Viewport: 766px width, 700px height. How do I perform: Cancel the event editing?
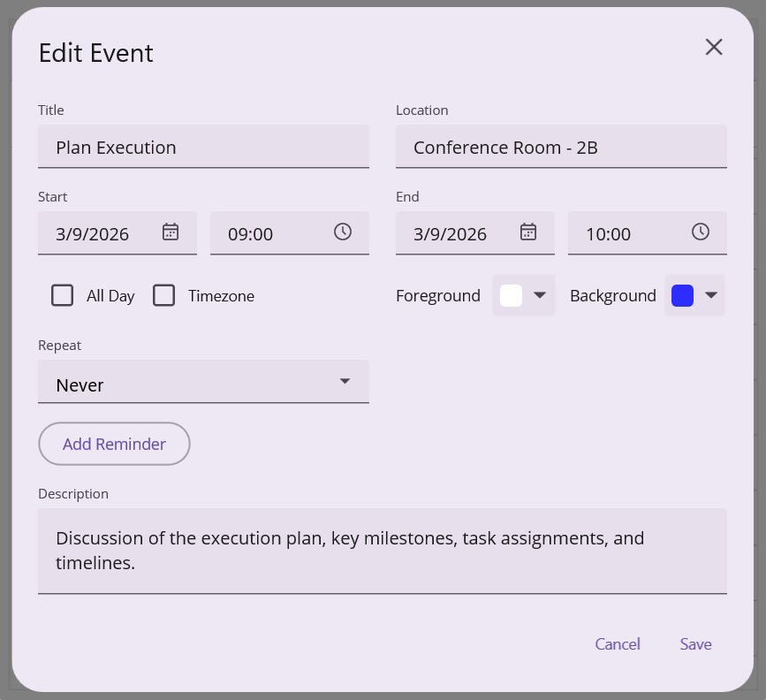[x=618, y=643]
